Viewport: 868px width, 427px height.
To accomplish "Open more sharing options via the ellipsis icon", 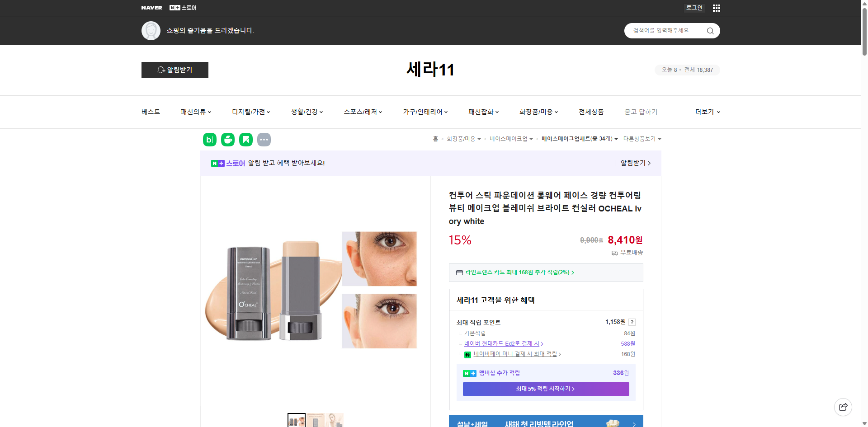I will point(264,140).
